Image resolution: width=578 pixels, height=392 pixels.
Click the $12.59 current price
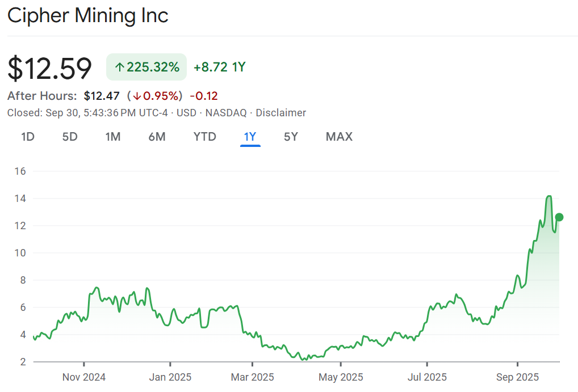pos(49,68)
